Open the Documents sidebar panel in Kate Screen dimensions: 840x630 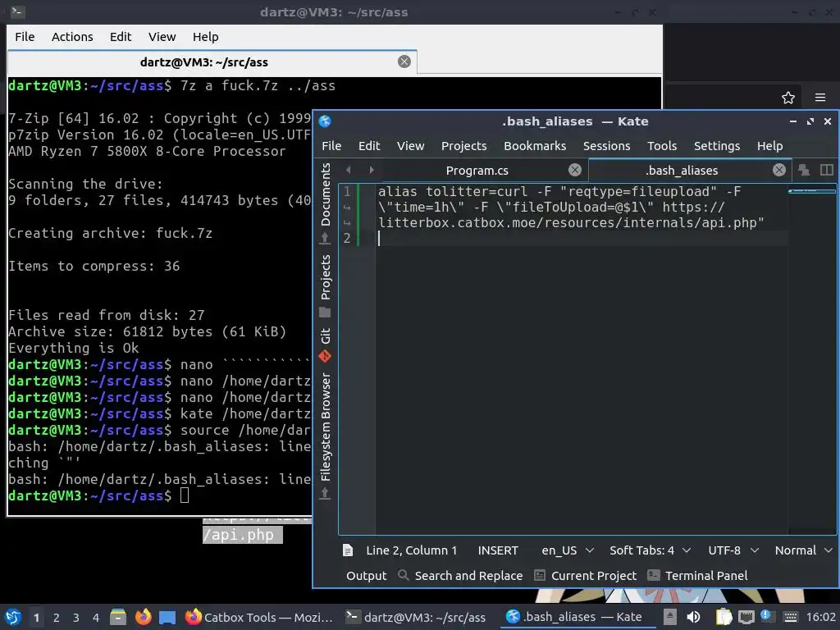[325, 203]
